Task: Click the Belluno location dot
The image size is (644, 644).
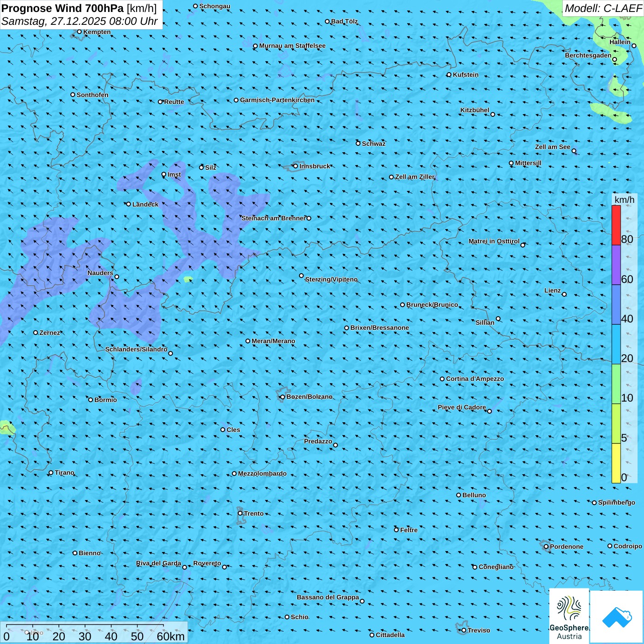Action: [x=459, y=495]
